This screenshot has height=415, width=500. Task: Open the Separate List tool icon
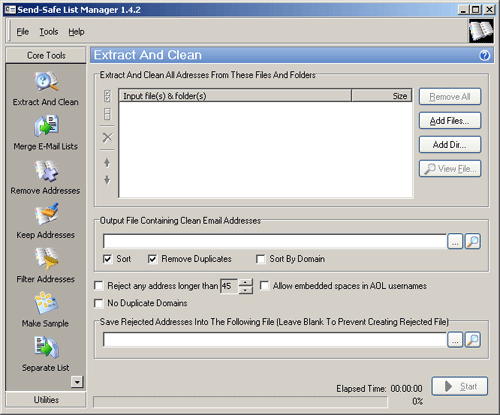click(x=46, y=347)
